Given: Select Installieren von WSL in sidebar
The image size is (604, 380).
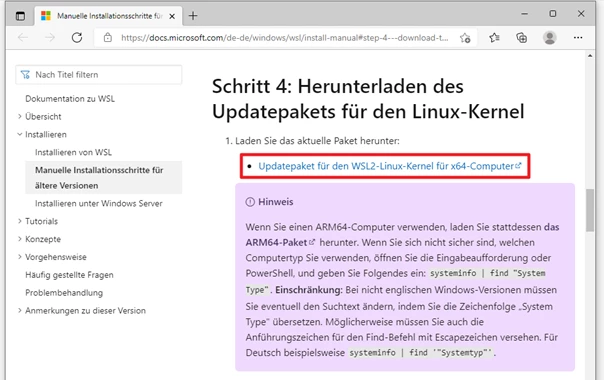Looking at the screenshot, I should point(73,152).
